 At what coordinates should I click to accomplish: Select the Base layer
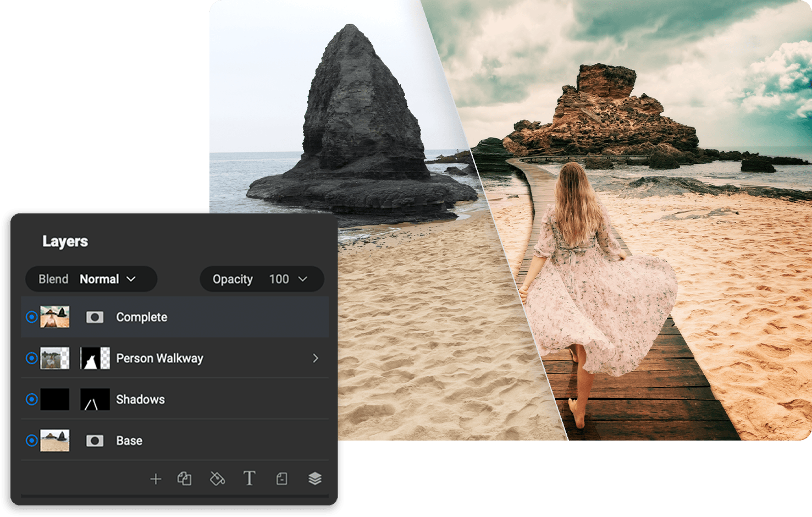pyautogui.click(x=129, y=441)
